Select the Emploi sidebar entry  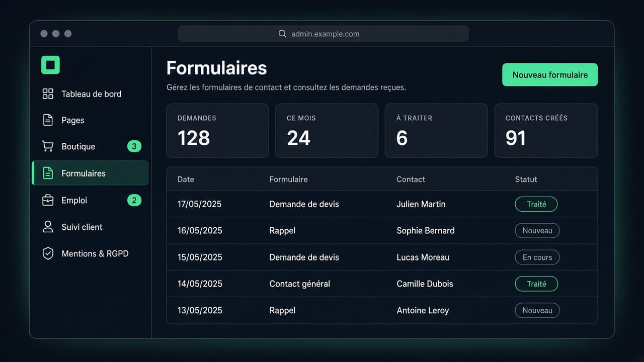(90, 200)
